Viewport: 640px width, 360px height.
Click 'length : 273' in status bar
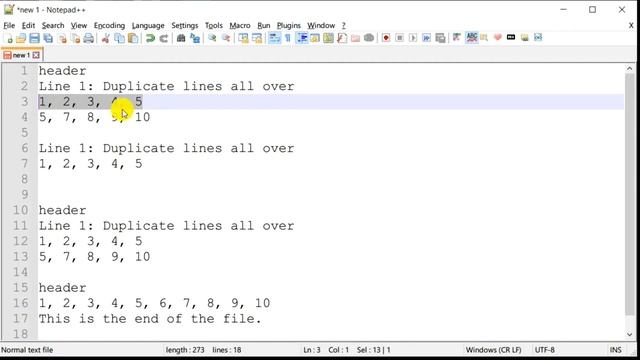pyautogui.click(x=185, y=350)
